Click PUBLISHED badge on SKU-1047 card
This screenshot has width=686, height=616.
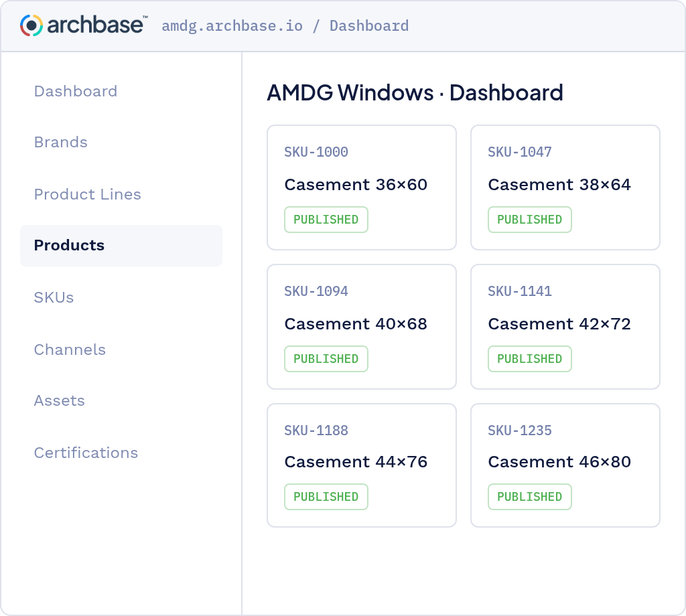click(530, 220)
